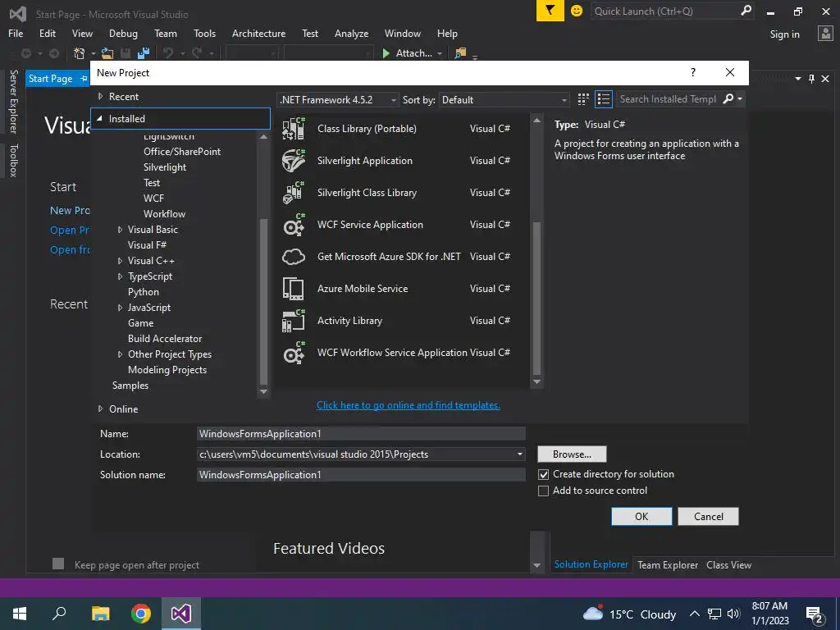840x630 pixels.
Task: Click the go online and find templates link
Action: point(409,405)
